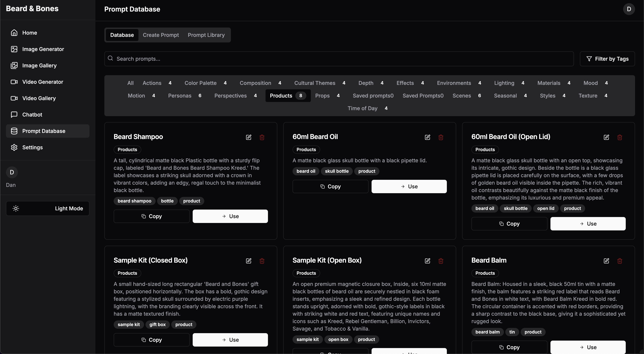Filter by the Color Palette category
The width and height of the screenshot is (644, 354).
coord(207,83)
